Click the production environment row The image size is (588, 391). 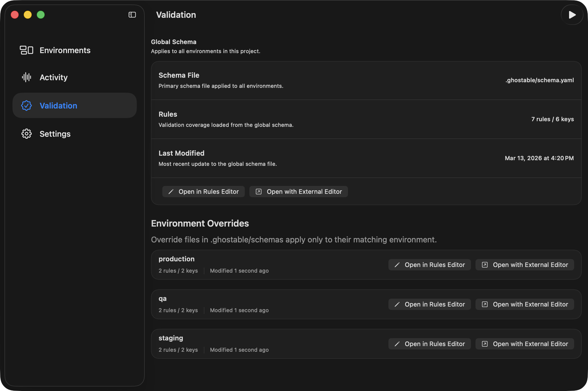[254, 264]
